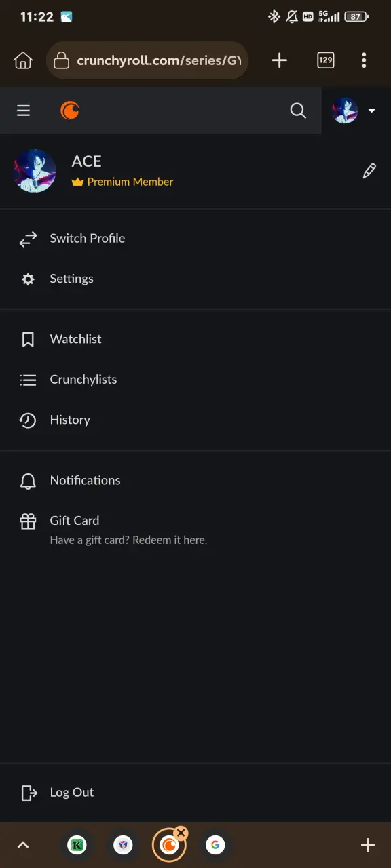Click the browser home icon
The image size is (391, 868).
point(23,60)
